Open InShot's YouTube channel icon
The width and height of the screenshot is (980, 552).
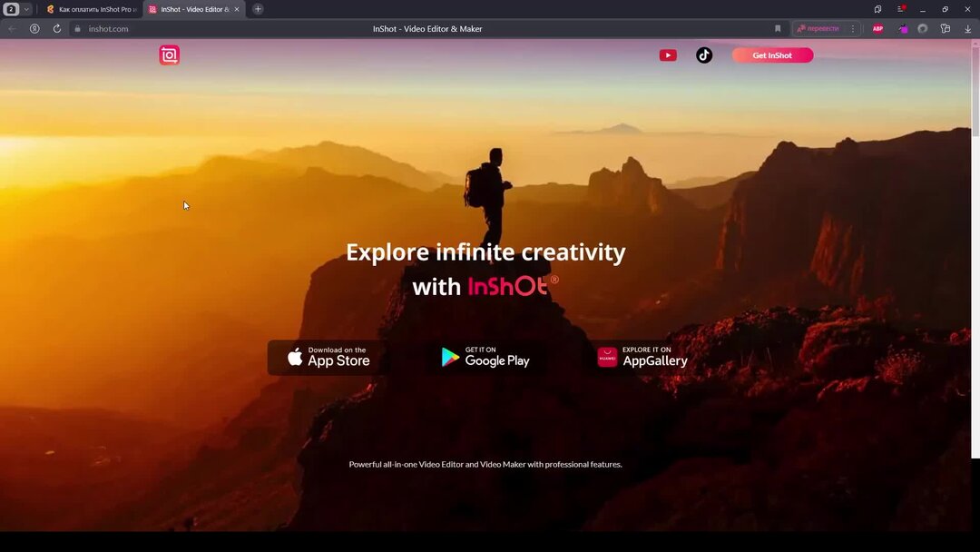tap(668, 55)
